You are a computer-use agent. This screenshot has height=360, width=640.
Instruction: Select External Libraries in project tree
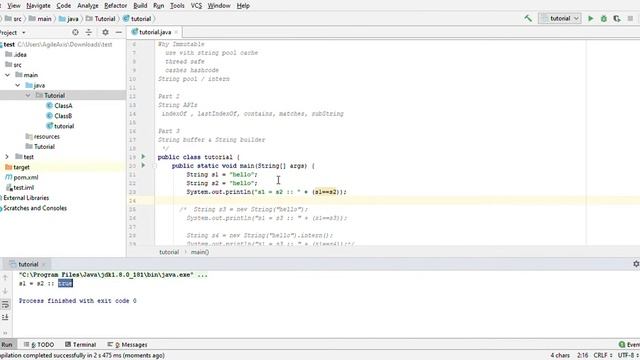(26, 198)
